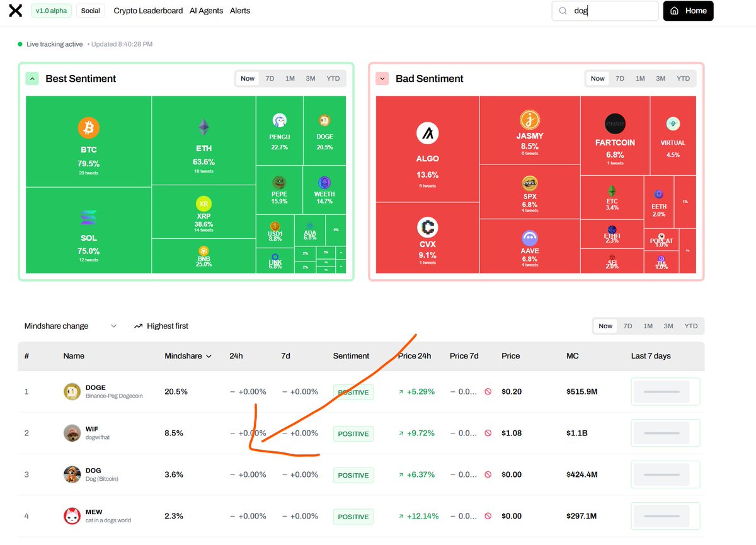The image size is (756, 545).
Task: Click the v1.0 alpha badge
Action: point(51,11)
